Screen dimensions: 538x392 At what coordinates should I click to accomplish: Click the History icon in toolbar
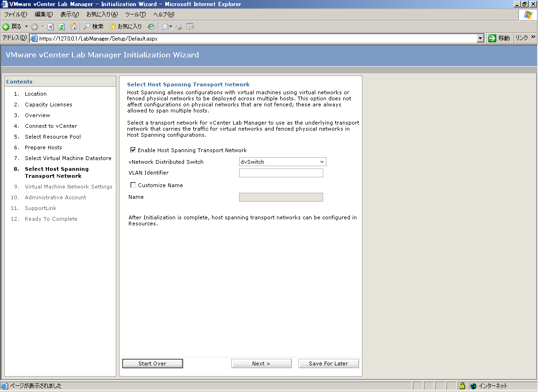coord(151,27)
